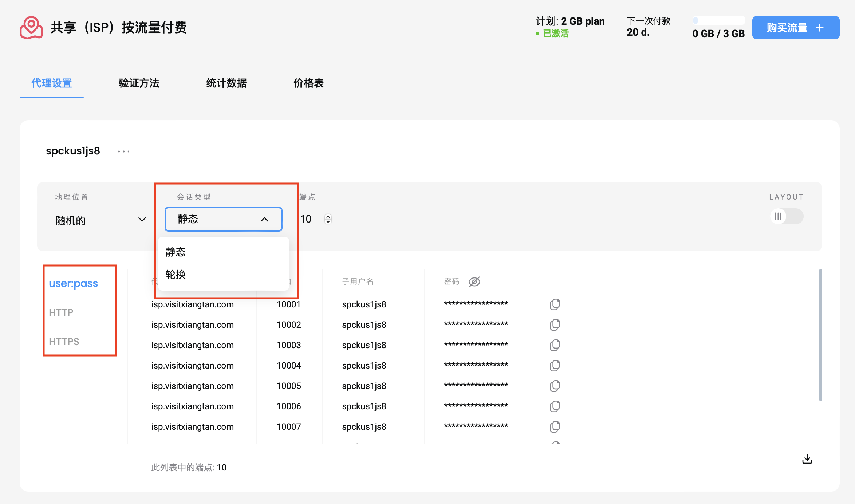
Task: Click the spckus1js8 user heading
Action: click(x=73, y=151)
